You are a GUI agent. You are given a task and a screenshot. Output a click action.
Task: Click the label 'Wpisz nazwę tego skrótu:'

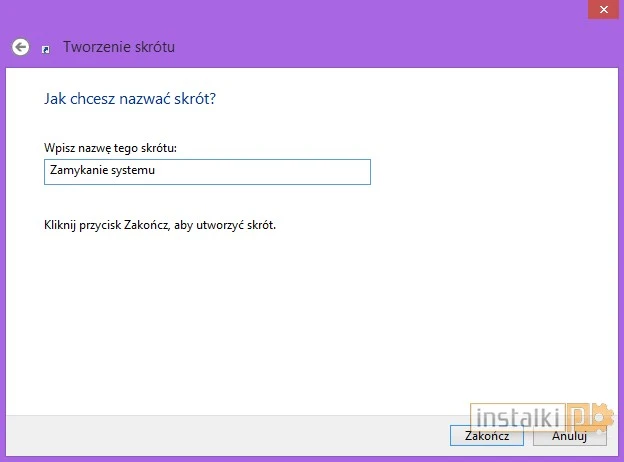(x=110, y=148)
